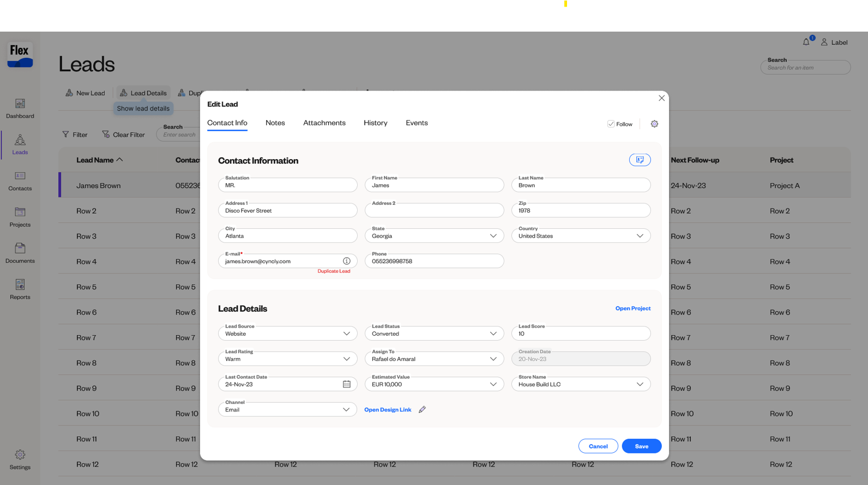
Task: Click the Save button
Action: pyautogui.click(x=642, y=446)
